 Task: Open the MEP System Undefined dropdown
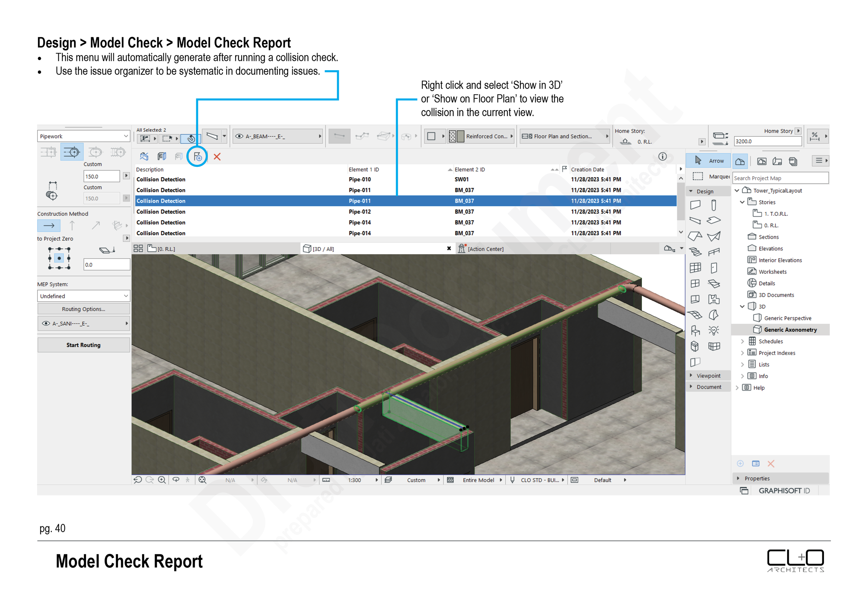tap(84, 296)
